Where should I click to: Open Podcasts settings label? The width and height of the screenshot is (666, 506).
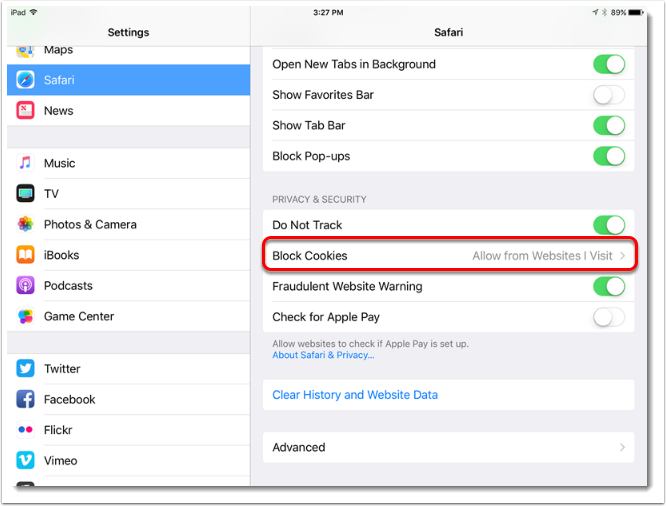(x=68, y=286)
